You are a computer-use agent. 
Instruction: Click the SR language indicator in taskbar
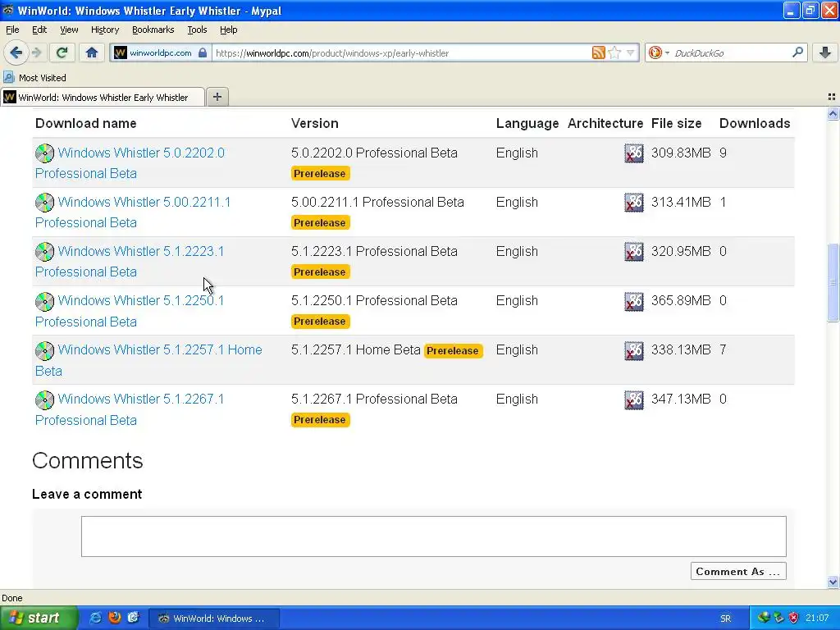pyautogui.click(x=725, y=619)
